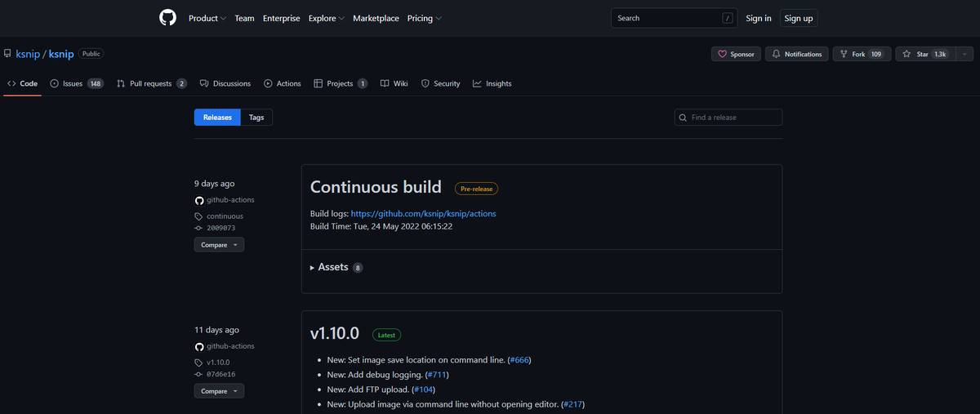Click the top Search input field
The image size is (980, 414).
pyautogui.click(x=675, y=18)
